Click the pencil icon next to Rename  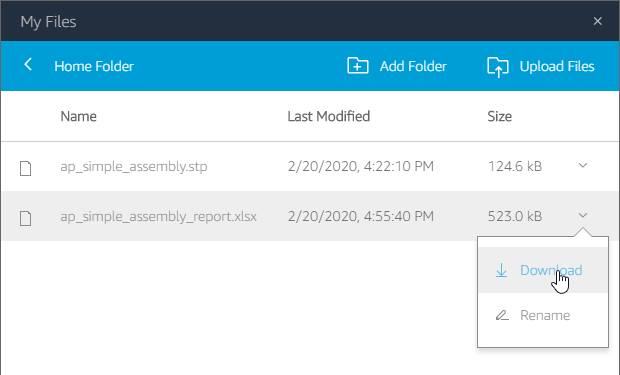502,315
